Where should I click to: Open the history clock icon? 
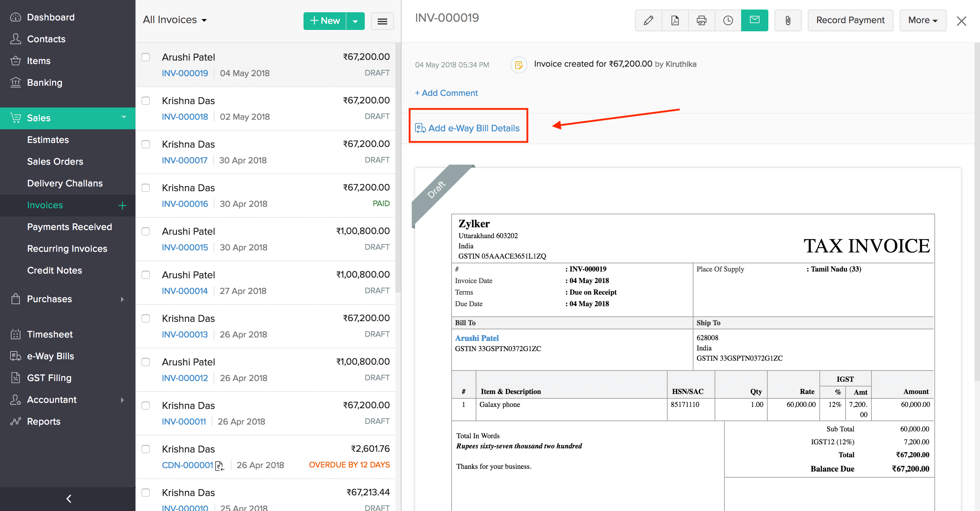click(x=728, y=20)
